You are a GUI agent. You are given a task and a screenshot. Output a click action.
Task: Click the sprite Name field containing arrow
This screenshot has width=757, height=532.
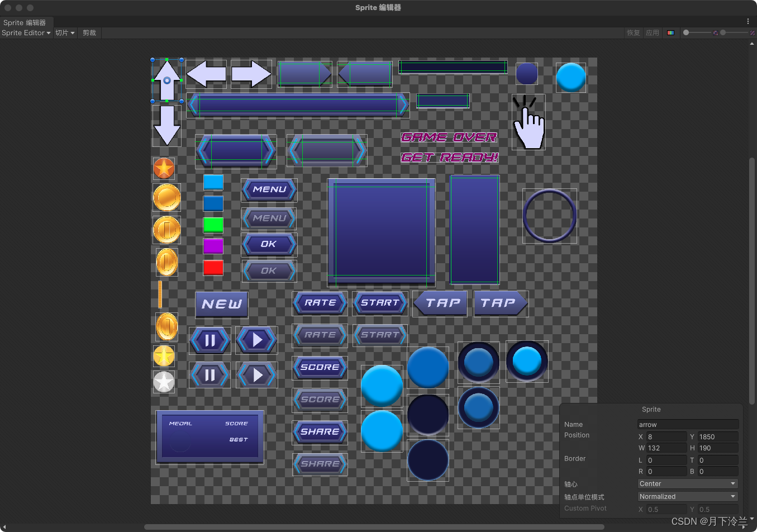tap(688, 425)
